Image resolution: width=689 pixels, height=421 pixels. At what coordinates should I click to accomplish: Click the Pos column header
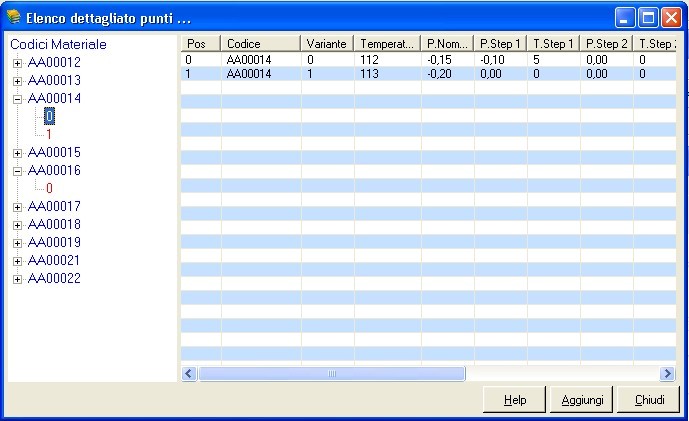pos(200,44)
